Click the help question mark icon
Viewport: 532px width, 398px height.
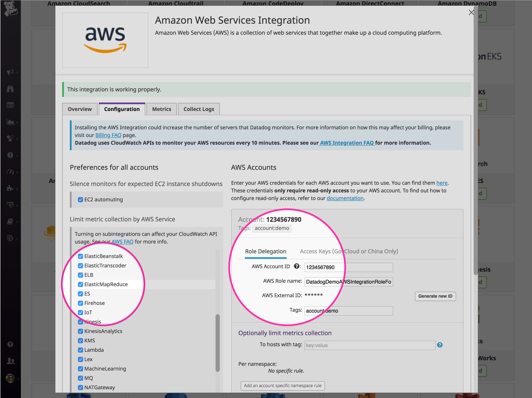pos(11,344)
